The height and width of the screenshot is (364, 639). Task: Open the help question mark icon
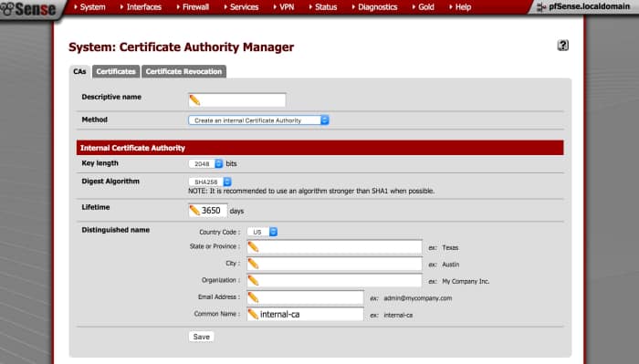[563, 46]
